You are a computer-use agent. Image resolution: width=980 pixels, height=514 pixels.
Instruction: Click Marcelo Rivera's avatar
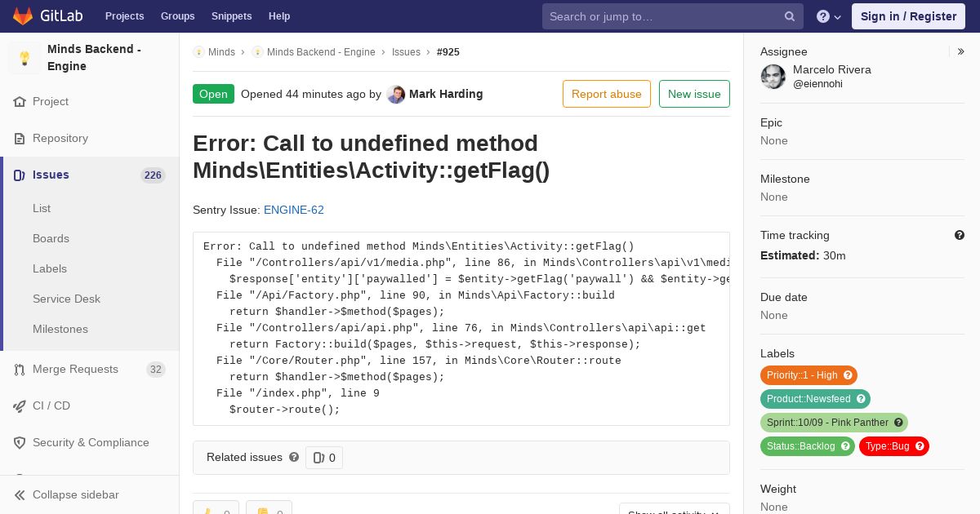coord(773,77)
